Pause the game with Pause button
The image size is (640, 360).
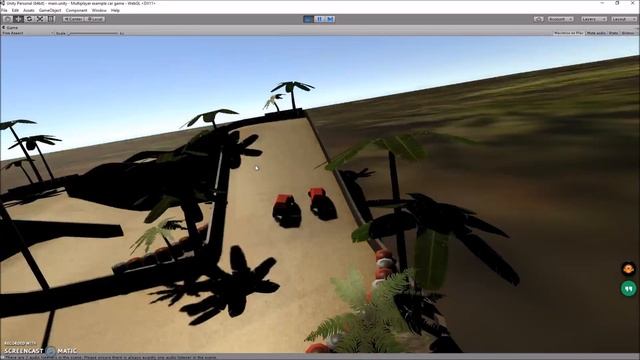[x=319, y=19]
